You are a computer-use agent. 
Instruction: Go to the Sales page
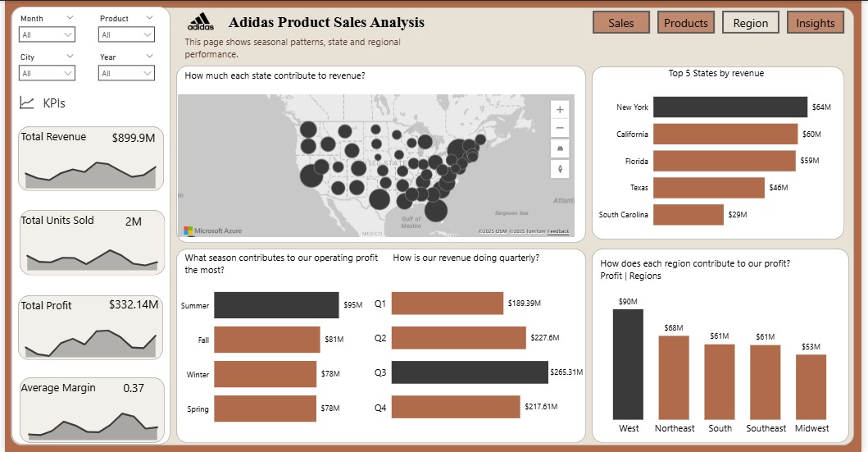621,23
